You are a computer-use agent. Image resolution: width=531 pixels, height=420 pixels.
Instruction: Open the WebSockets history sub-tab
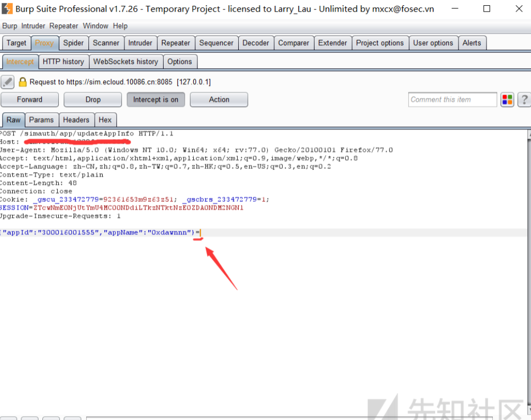click(x=125, y=61)
